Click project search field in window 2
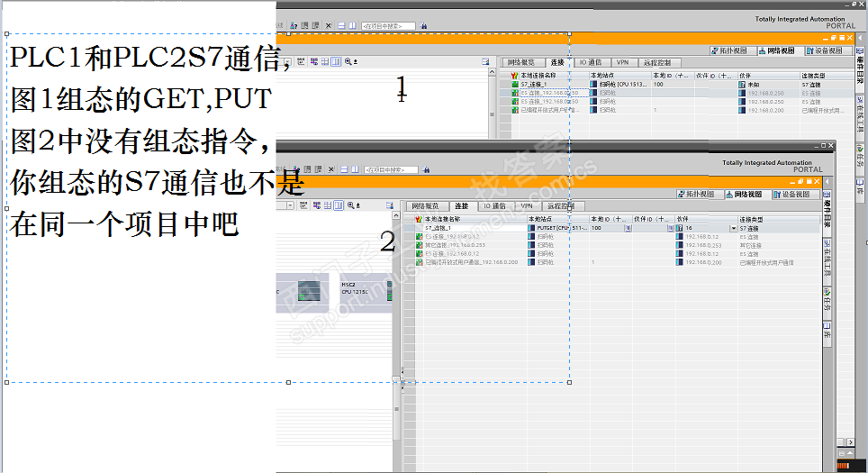This screenshot has width=868, height=473. tap(389, 169)
